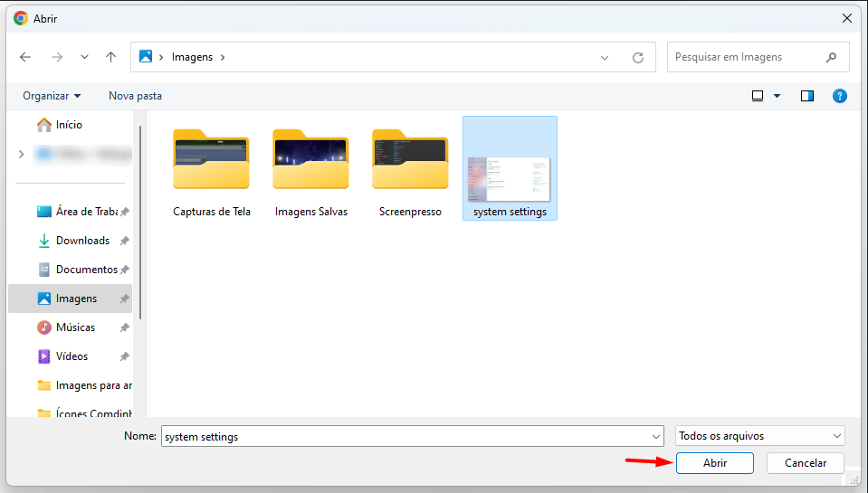Open recent locations dropdown arrow
The width and height of the screenshot is (868, 493).
pos(84,57)
